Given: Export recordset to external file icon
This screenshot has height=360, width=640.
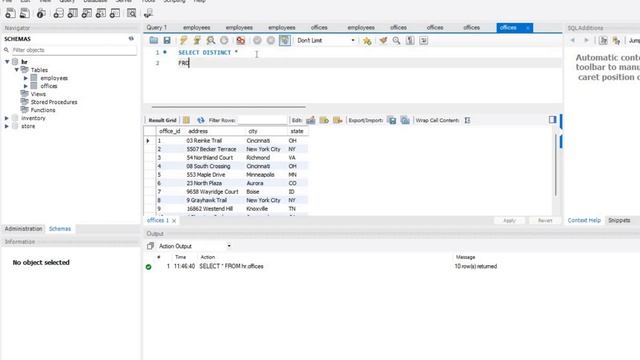Looking at the screenshot, I should tap(392, 120).
